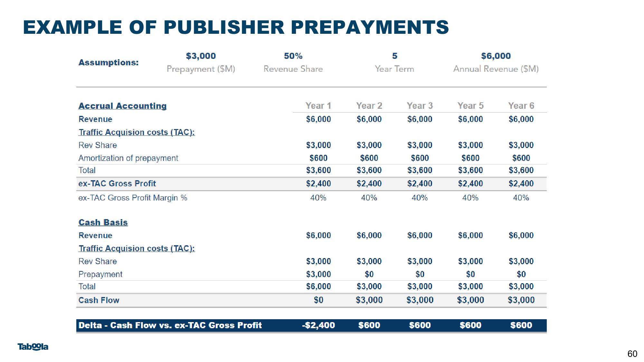
Task: Click the 'ex-TAC Gross Profit Margin %' label
Action: coord(133,198)
